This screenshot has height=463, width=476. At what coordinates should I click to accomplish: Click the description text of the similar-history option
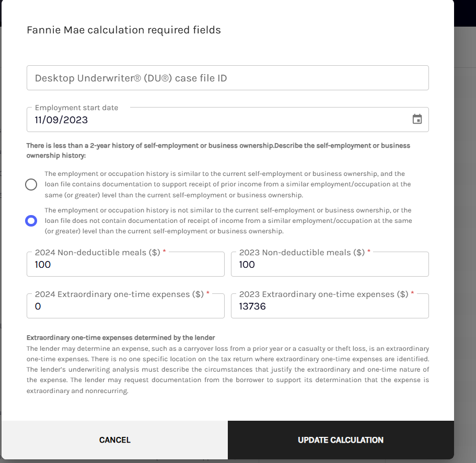click(228, 184)
